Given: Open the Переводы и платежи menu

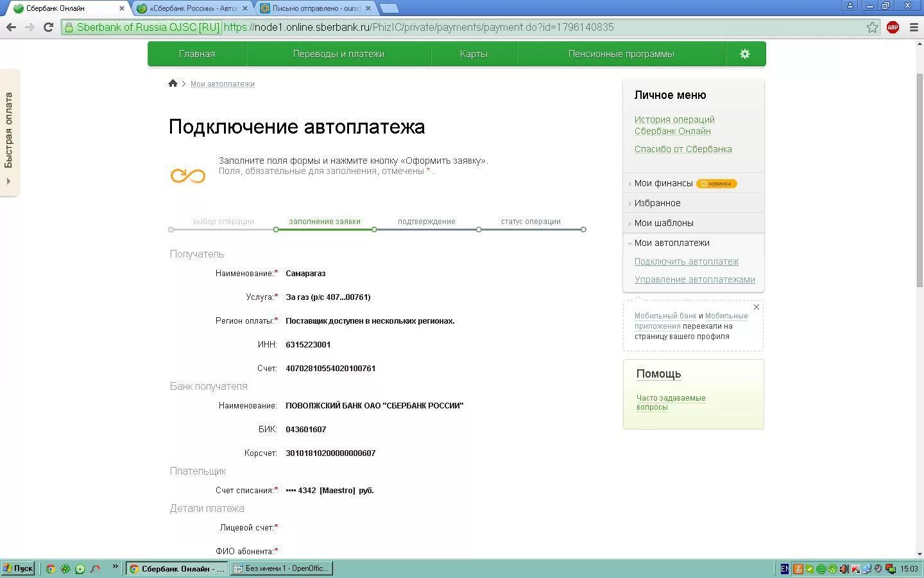Looking at the screenshot, I should (339, 54).
